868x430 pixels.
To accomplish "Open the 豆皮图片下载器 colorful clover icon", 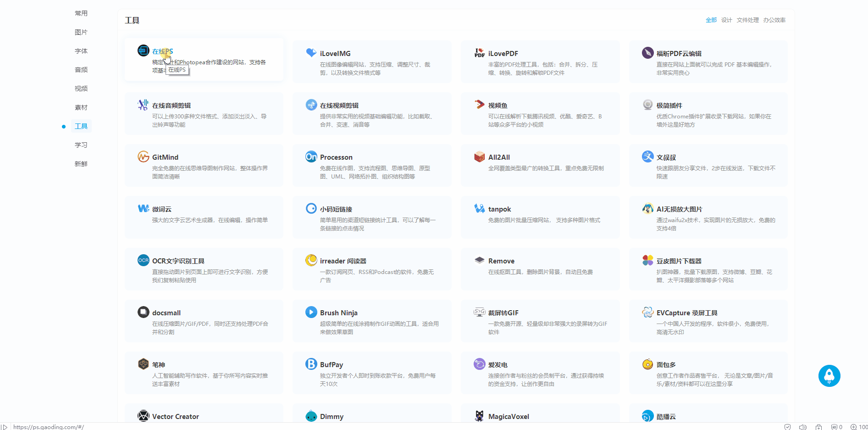I will 648,260.
